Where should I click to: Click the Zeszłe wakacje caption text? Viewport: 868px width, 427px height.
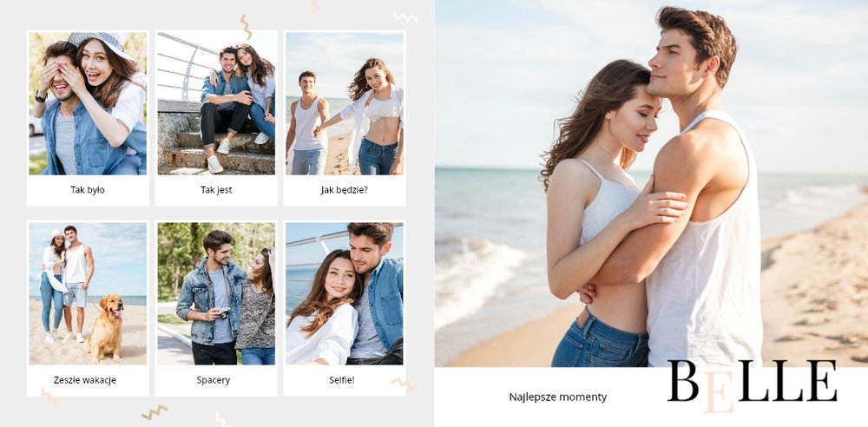(85, 380)
